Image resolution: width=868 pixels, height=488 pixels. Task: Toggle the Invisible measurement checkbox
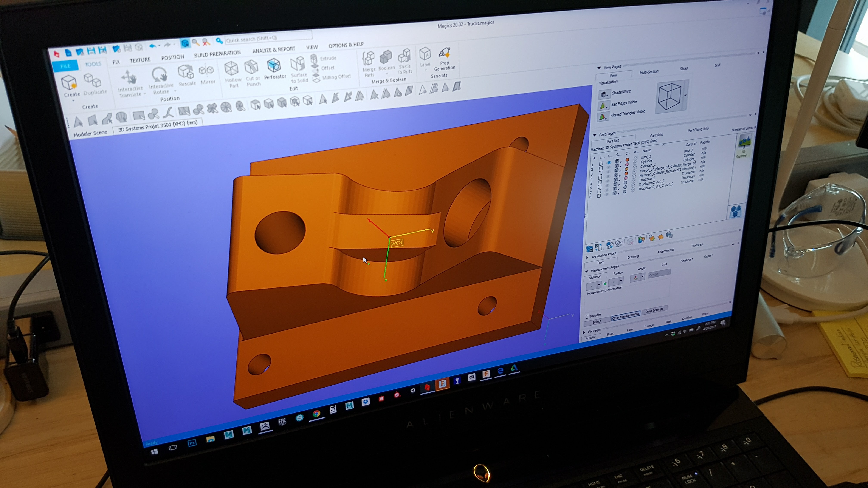tap(587, 317)
